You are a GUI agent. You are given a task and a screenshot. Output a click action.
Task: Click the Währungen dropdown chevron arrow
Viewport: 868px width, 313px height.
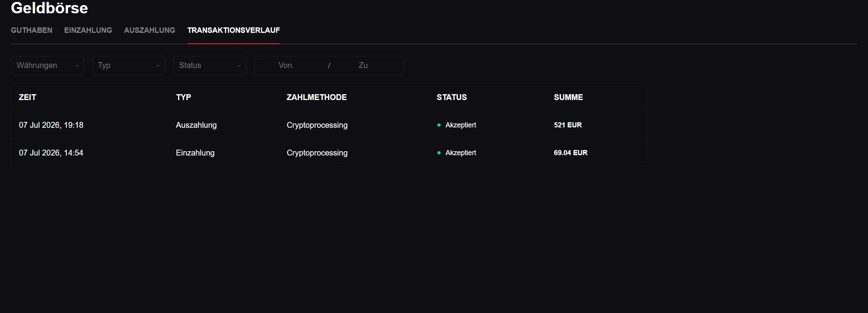[77, 66]
